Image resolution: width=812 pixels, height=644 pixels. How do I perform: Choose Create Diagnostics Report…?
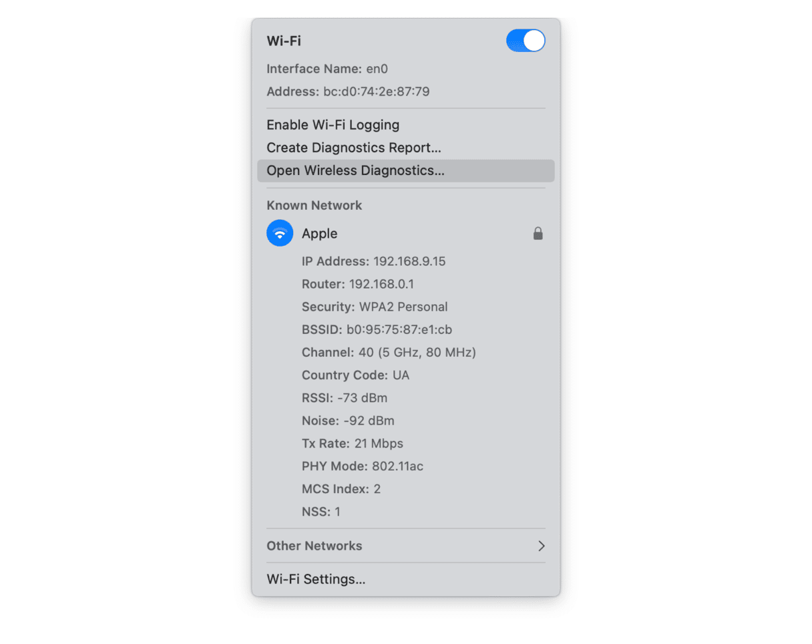[353, 148]
